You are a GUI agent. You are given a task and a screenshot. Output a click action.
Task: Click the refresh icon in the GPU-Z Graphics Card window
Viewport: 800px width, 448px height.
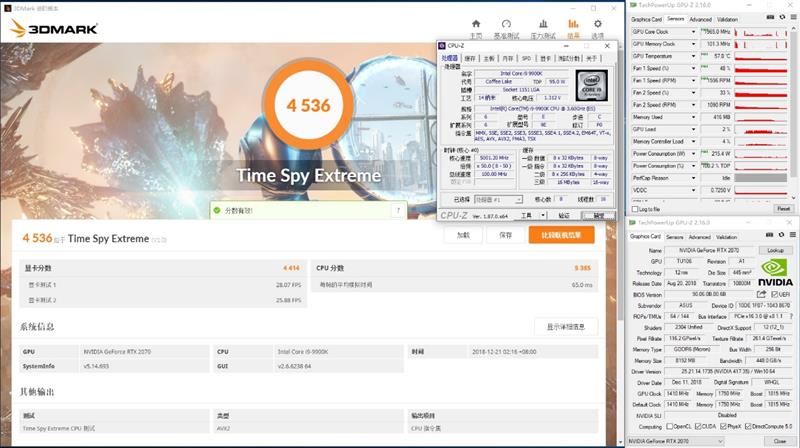[781, 235]
